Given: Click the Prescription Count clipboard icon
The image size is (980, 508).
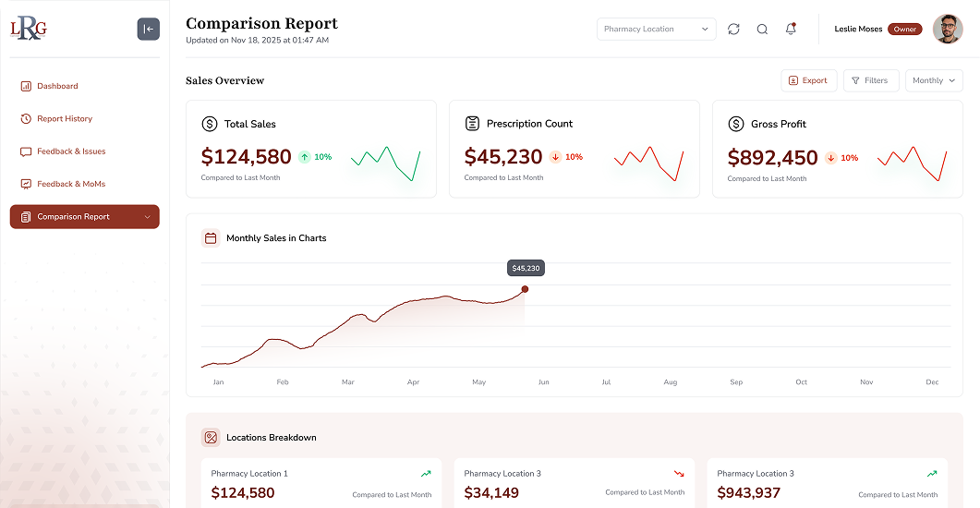Looking at the screenshot, I should (x=472, y=124).
